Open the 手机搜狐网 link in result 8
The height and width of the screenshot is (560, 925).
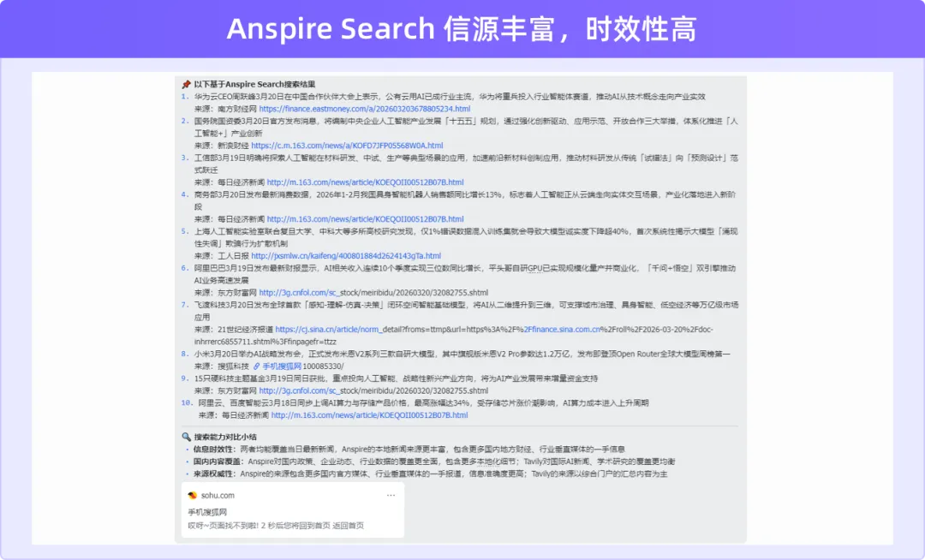[x=282, y=366]
